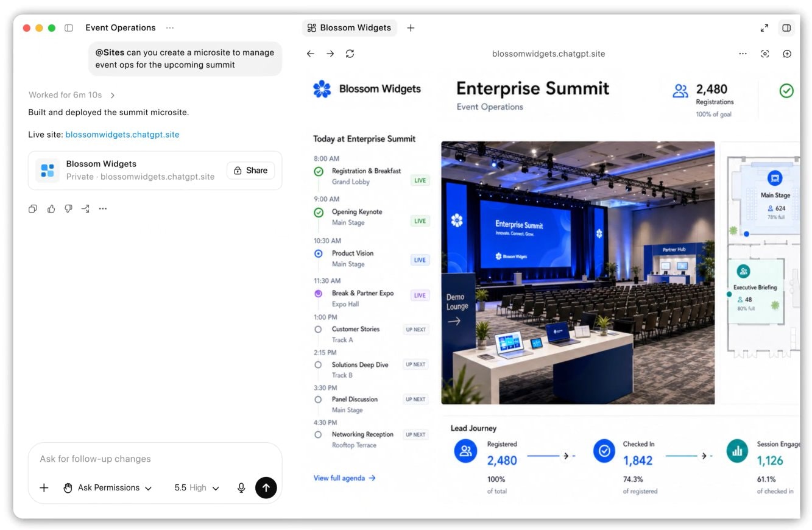Screen dimensions: 812x530
Task: Click the blossomwidgets.chatgpt.site address bar
Action: (x=548, y=54)
